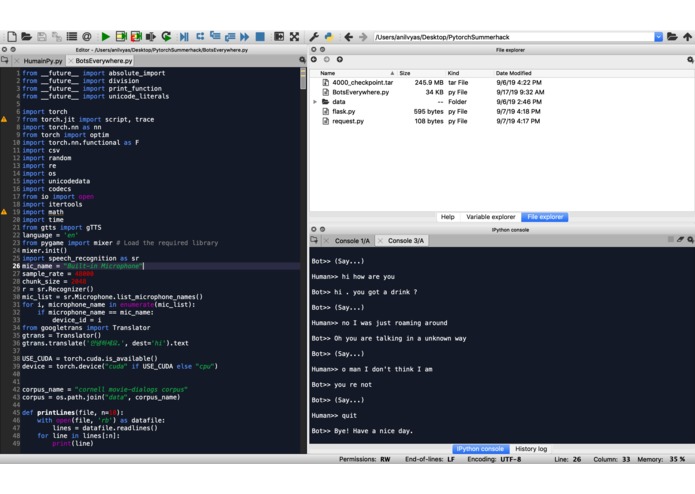Open IPython console options gear
This screenshot has width=695, height=494.
point(690,240)
